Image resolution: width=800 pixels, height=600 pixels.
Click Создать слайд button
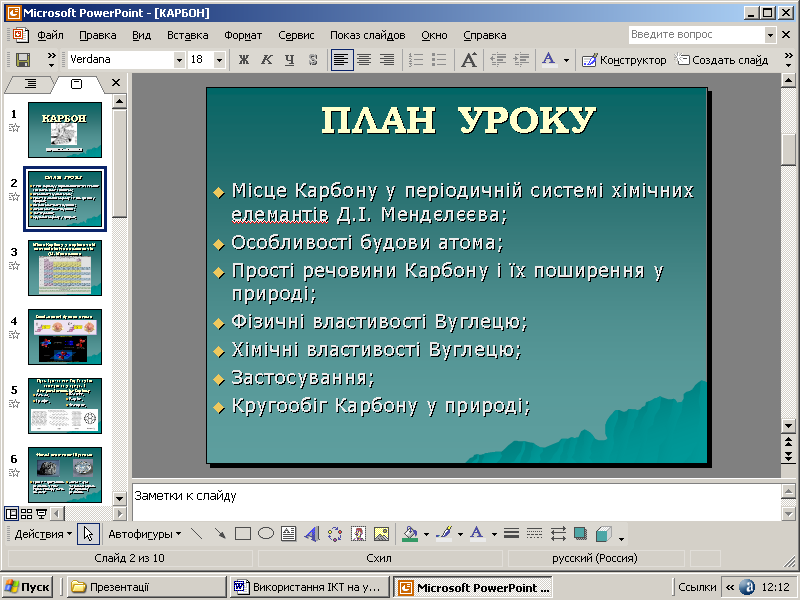[721, 60]
